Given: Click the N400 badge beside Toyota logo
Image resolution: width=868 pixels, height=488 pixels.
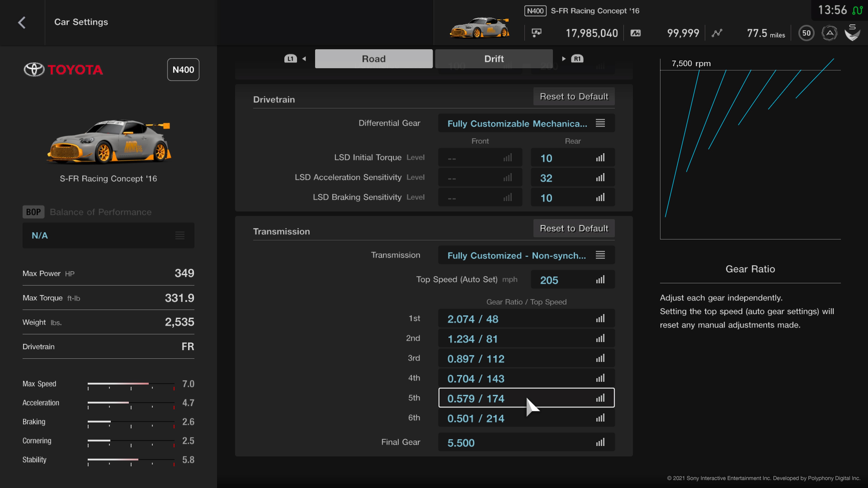Looking at the screenshot, I should point(183,70).
